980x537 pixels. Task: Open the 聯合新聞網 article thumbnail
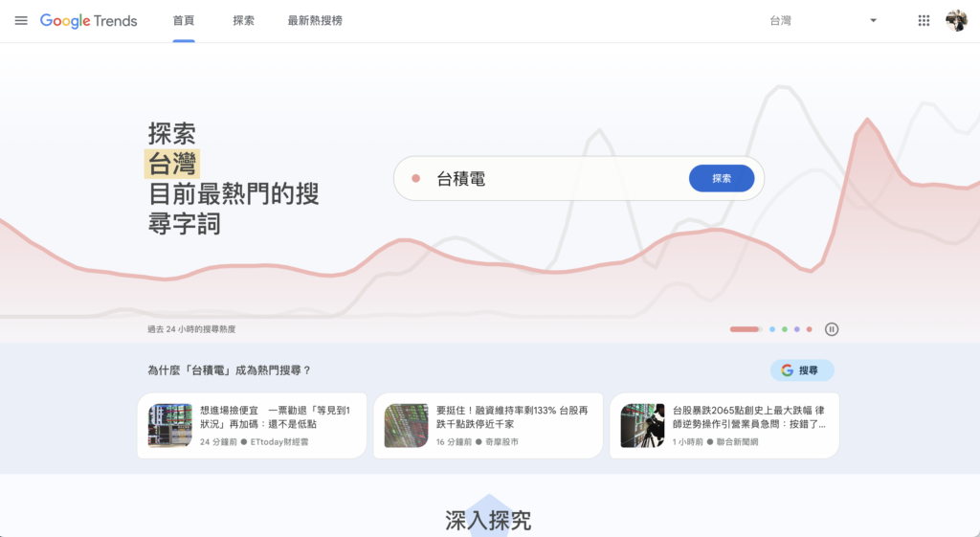pyautogui.click(x=642, y=425)
